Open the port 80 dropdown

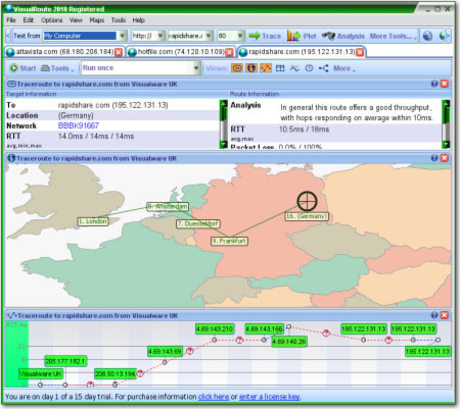[x=240, y=36]
